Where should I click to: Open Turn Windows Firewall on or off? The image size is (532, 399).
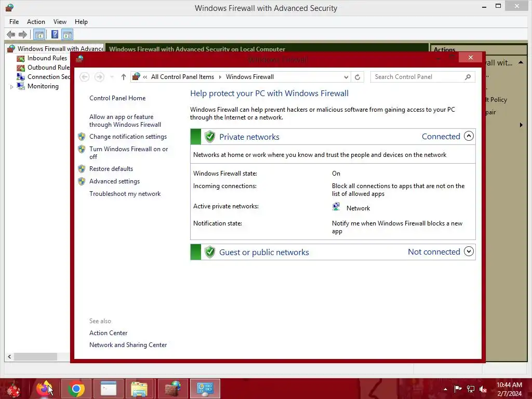129,153
